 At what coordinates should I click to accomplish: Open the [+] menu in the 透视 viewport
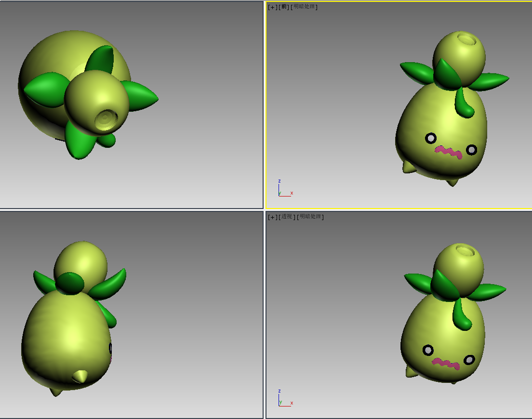click(x=272, y=217)
